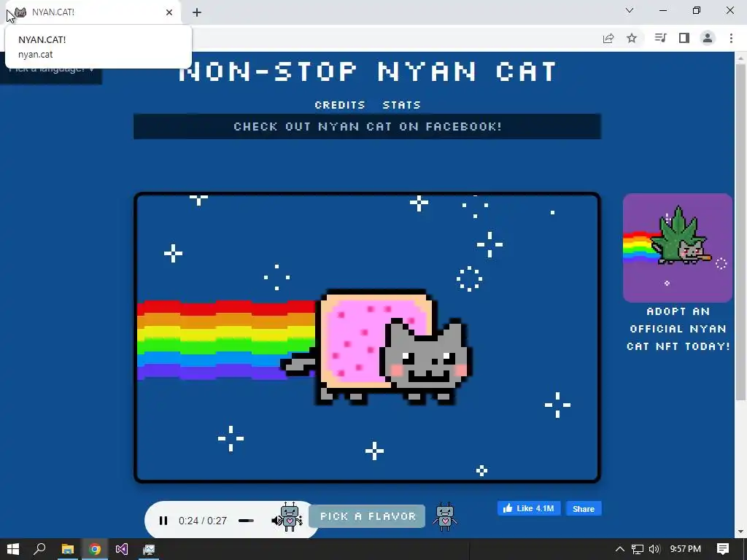Mute the audio speaker icon

(x=276, y=521)
